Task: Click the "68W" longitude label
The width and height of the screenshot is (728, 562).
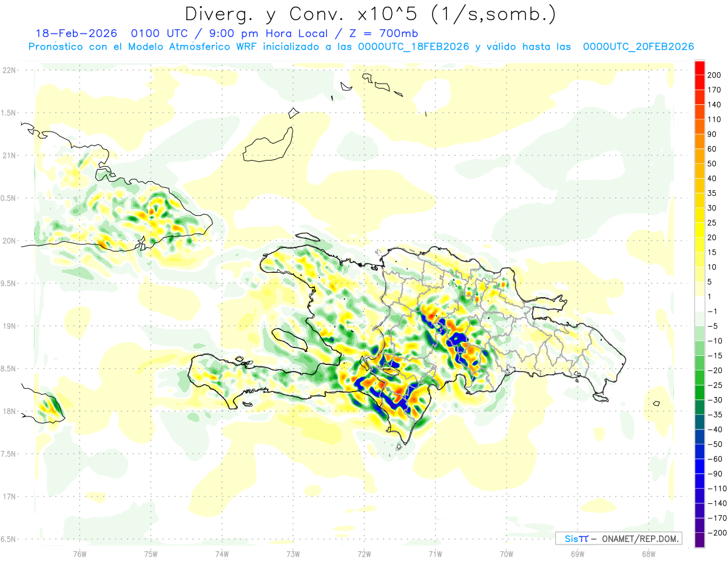Action: [649, 553]
